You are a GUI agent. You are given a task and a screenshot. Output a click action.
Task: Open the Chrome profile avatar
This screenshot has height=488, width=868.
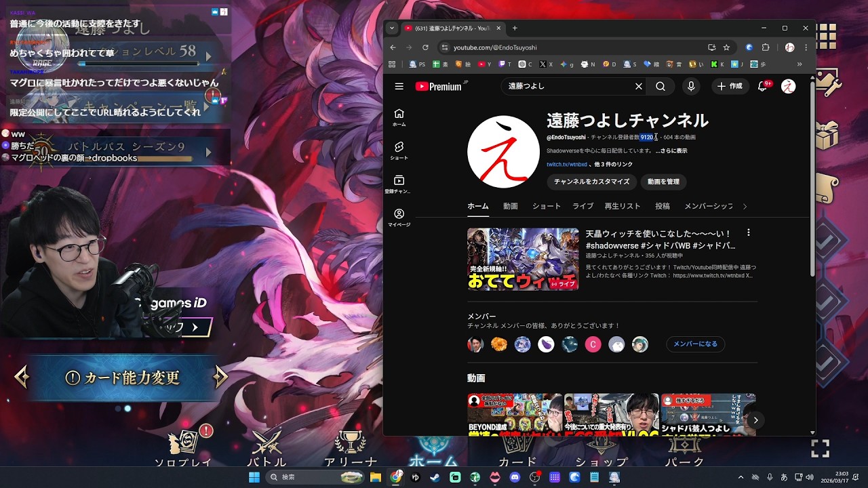tap(789, 47)
